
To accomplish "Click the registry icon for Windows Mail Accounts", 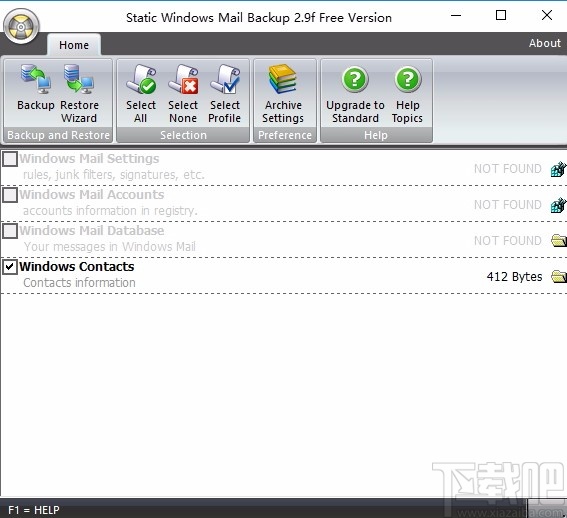I will (558, 205).
